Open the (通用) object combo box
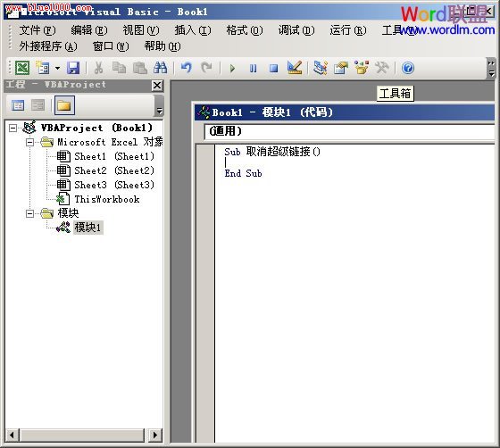 349,131
